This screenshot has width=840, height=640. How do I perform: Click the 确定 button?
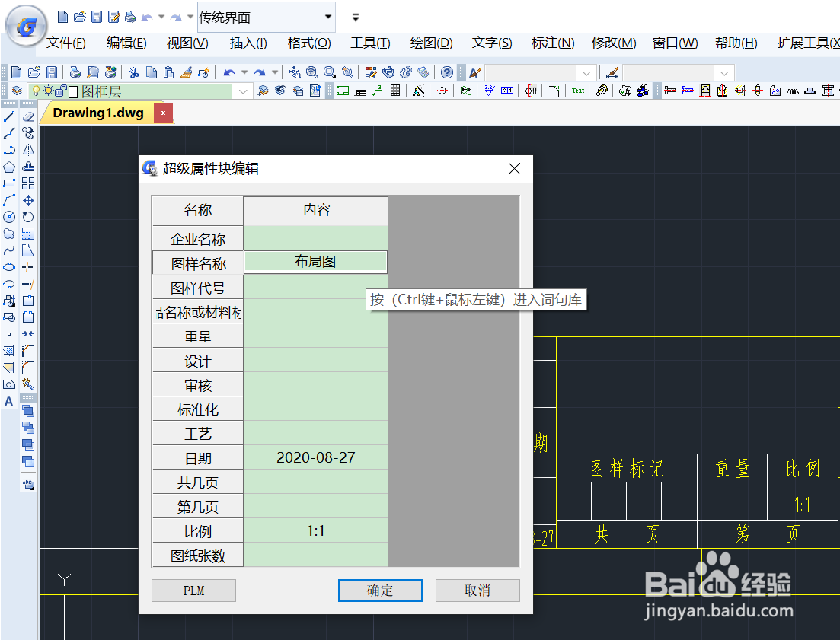click(380, 591)
